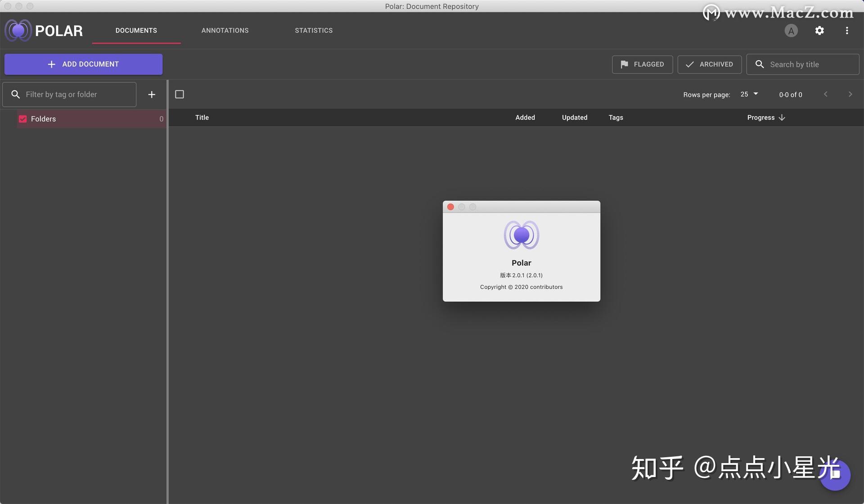Screen dimensions: 864x504
Task: Toggle the select-all documents checkbox
Action: 180,94
